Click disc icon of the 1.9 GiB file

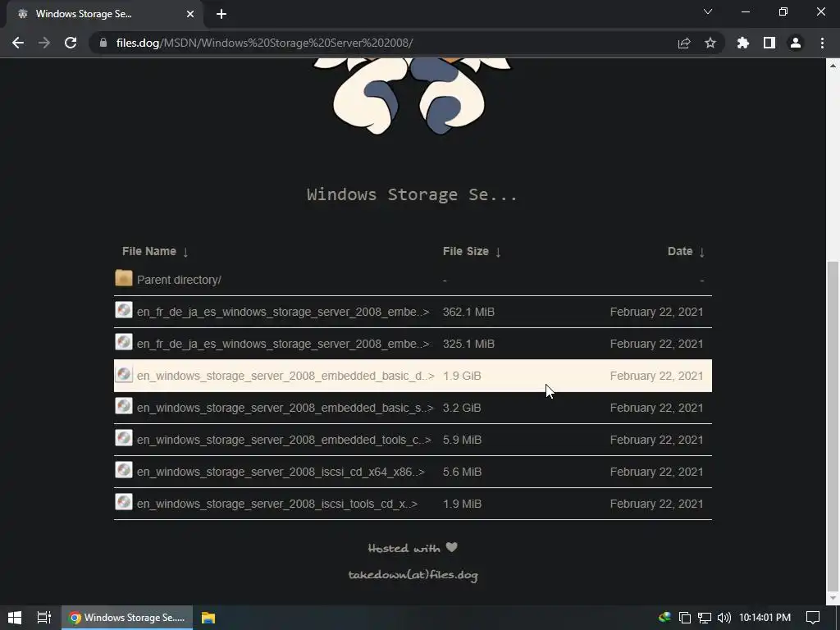click(x=124, y=374)
